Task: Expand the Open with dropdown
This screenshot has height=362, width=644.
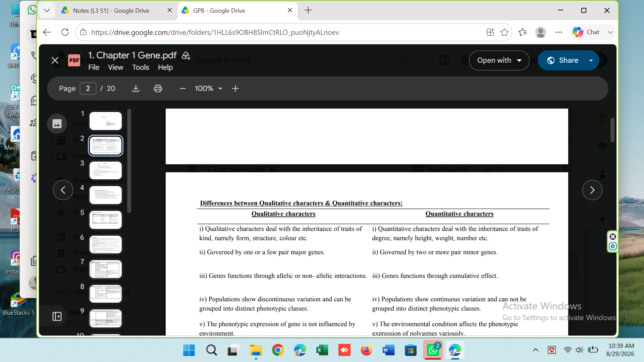Action: coord(499,60)
